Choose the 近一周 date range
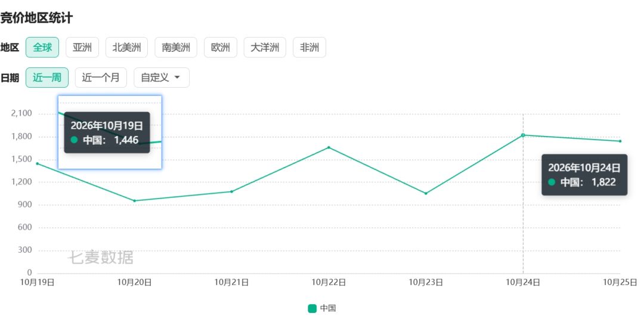The height and width of the screenshot is (316, 644). [47, 78]
